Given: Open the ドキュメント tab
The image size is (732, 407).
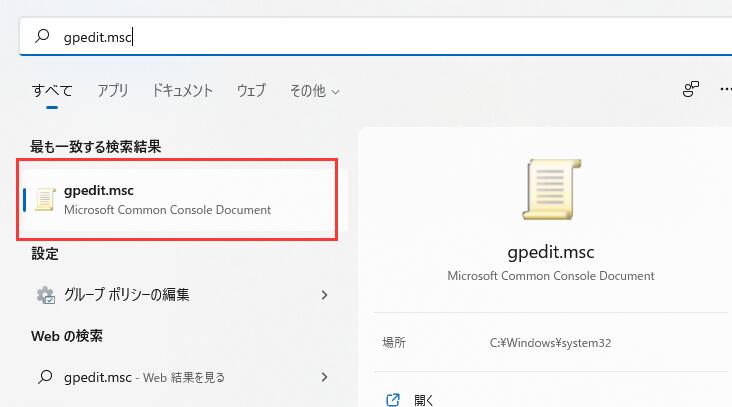Looking at the screenshot, I should coord(182,90).
